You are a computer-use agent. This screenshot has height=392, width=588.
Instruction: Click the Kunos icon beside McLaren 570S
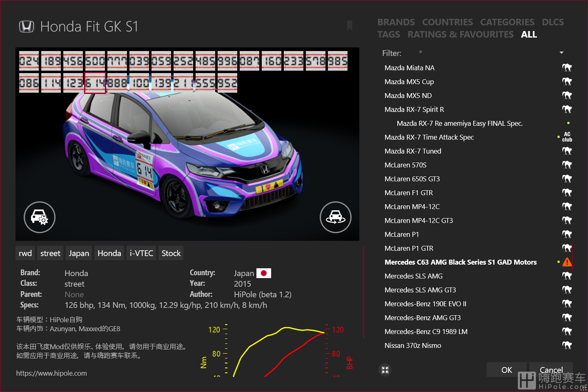click(x=567, y=165)
